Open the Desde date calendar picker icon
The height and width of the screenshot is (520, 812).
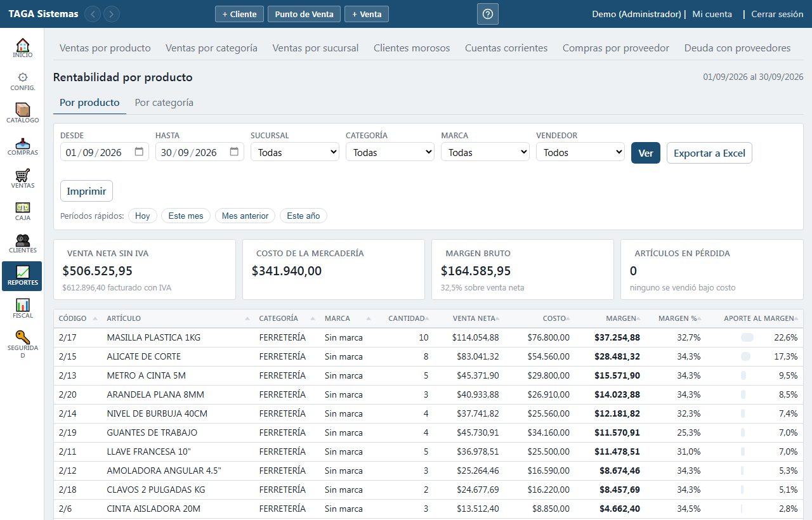[x=139, y=152]
